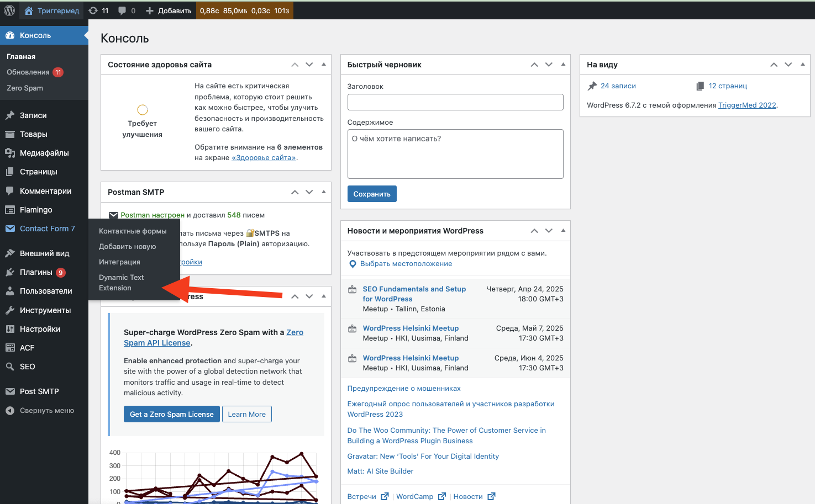This screenshot has width=815, height=504.
Task: Move Postman SMTP widget down
Action: [309, 192]
